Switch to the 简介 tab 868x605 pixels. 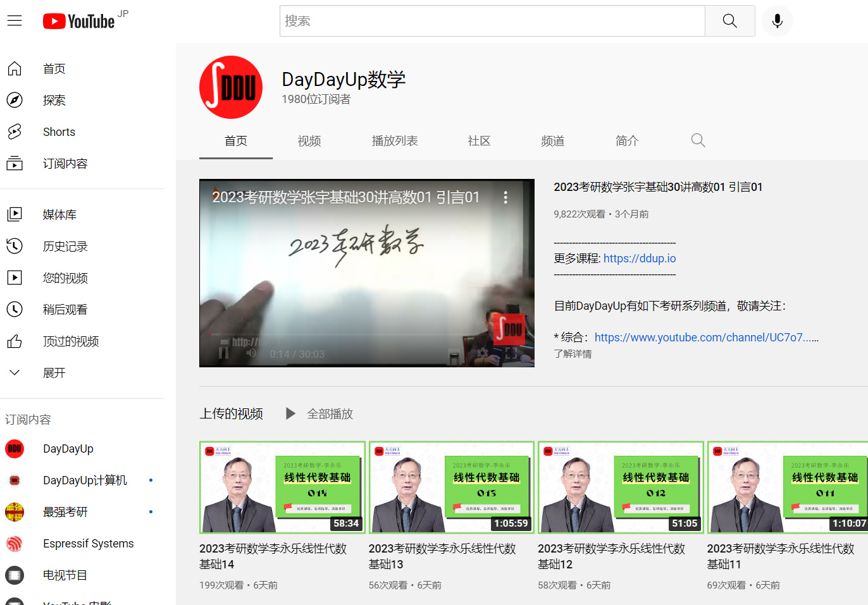pyautogui.click(x=626, y=141)
